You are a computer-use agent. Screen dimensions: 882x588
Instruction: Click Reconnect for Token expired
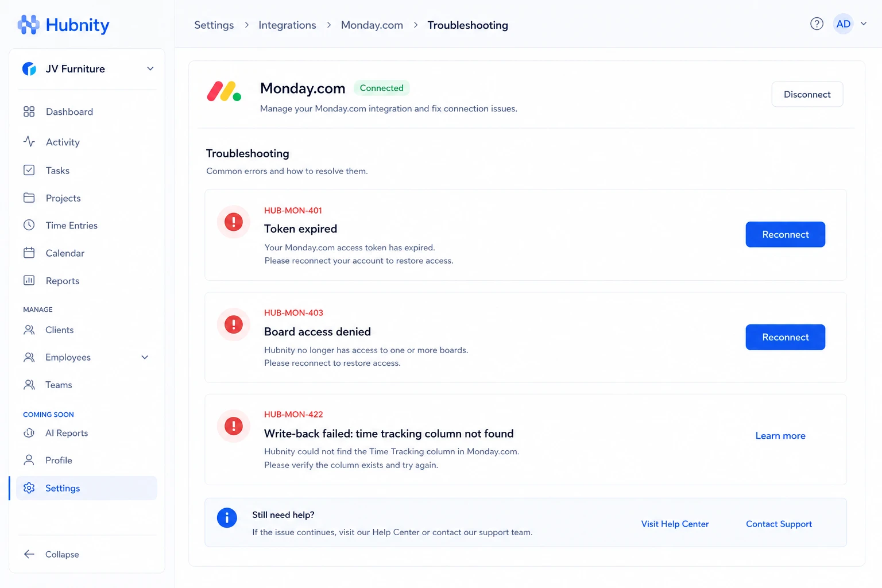(x=786, y=234)
